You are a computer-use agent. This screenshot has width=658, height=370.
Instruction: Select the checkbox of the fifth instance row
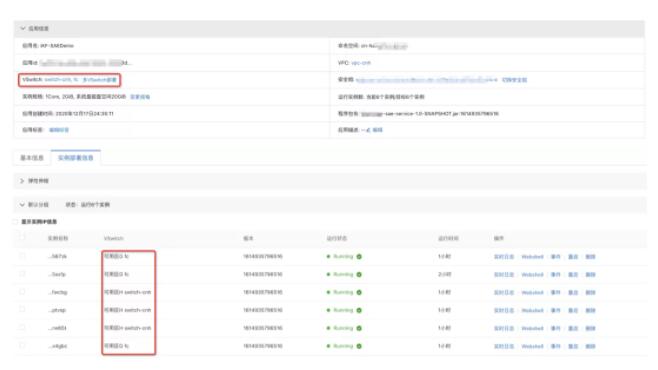pos(22,327)
